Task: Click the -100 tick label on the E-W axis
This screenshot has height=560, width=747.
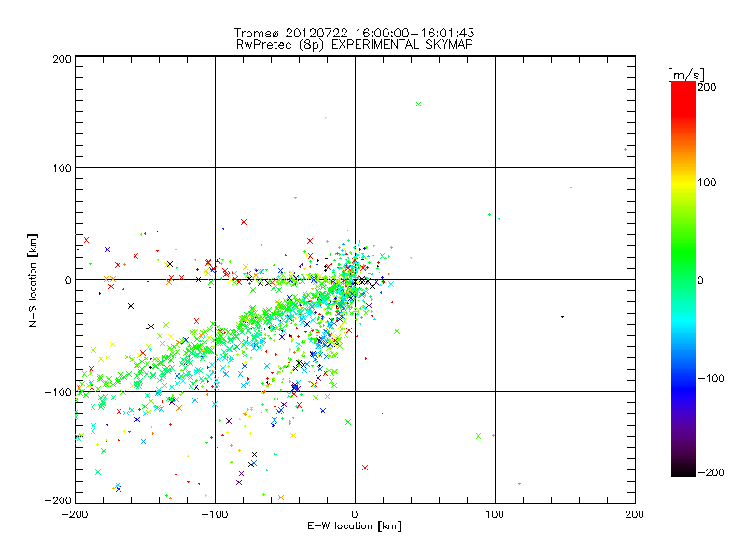Action: [x=215, y=514]
